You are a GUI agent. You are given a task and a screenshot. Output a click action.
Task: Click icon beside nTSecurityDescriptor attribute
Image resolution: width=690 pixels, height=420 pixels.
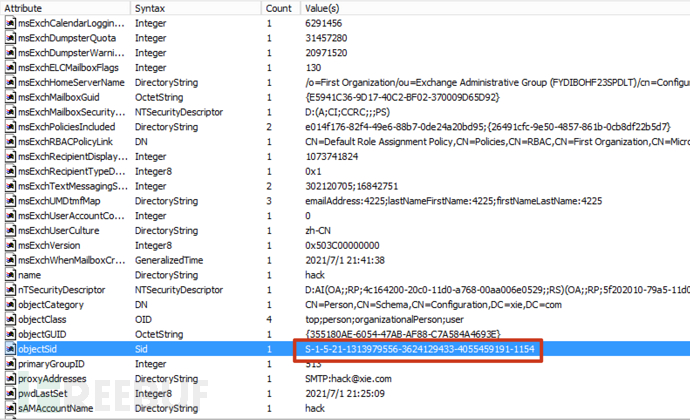tap(11, 290)
